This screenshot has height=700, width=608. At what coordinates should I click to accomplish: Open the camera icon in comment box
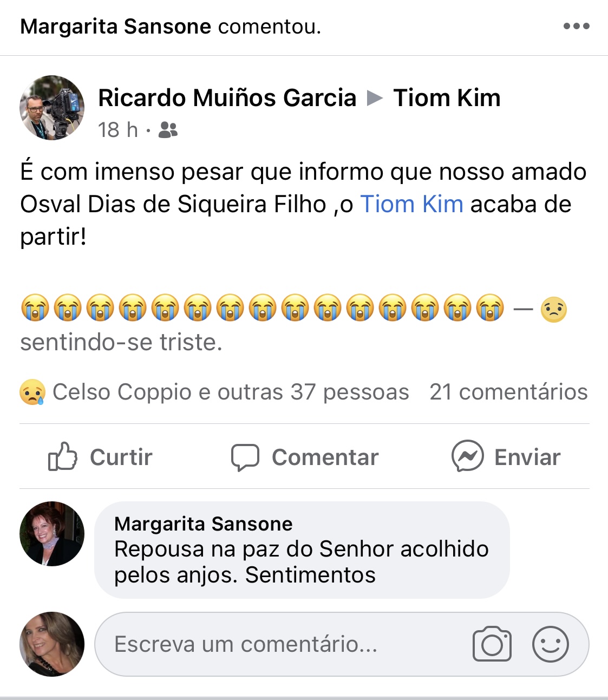pos(492,644)
